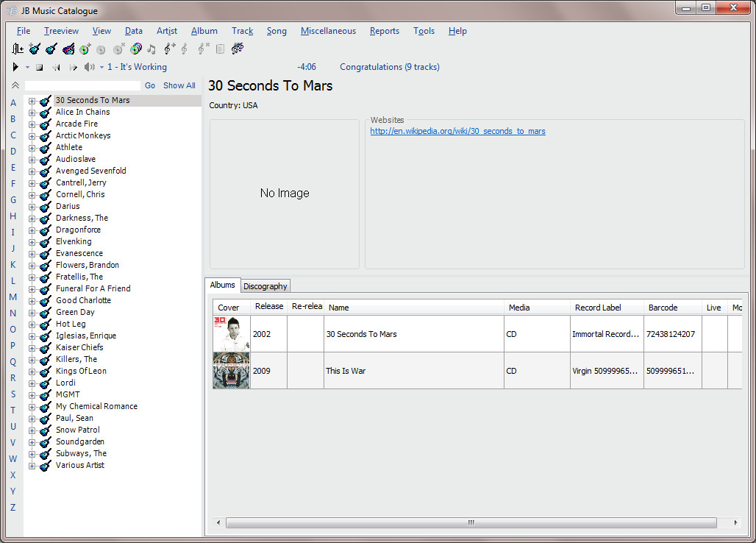Screen dimensions: 756x543
Task: Click the 'This Is War' album name cell
Action: click(414, 371)
